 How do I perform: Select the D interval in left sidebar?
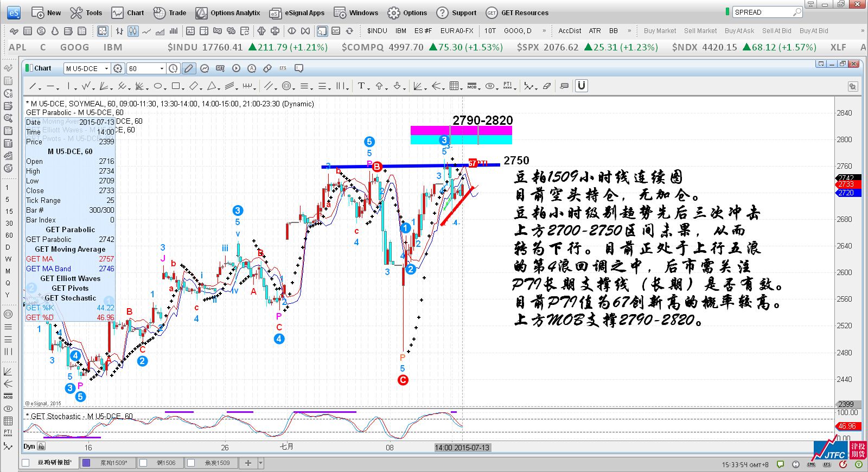pyautogui.click(x=8, y=247)
